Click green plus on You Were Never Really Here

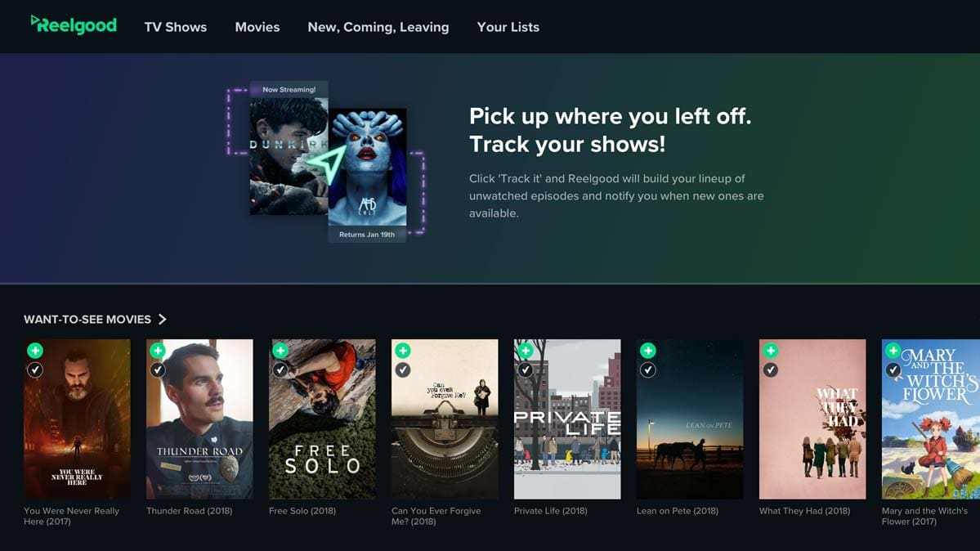(35, 351)
